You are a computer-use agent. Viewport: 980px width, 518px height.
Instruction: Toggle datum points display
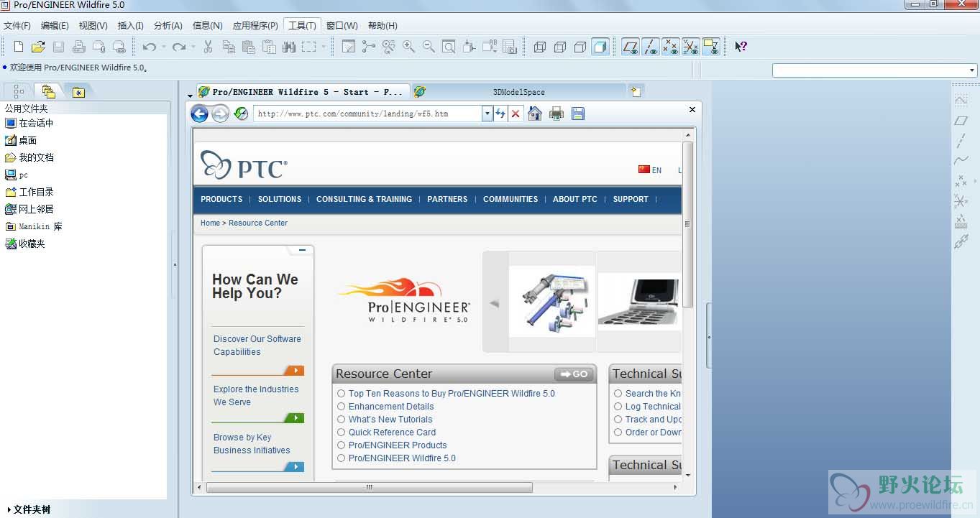point(671,47)
